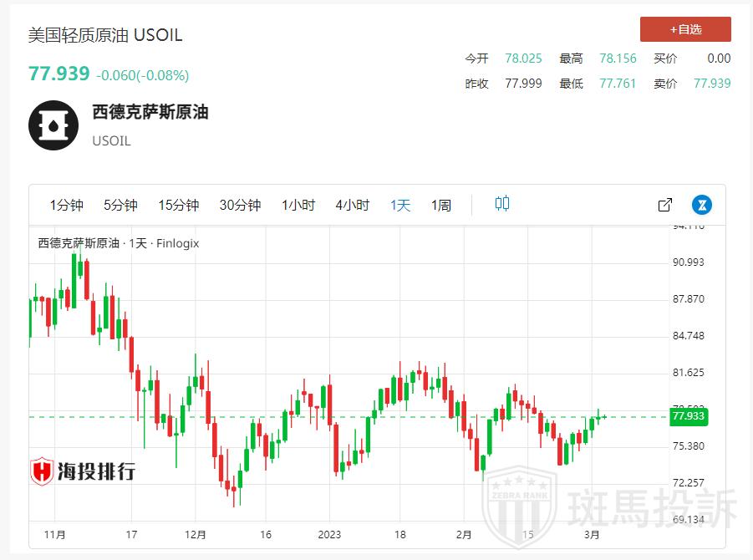Choose the 1天 daily timeframe
Screen dimensions: 753x560
(400, 205)
